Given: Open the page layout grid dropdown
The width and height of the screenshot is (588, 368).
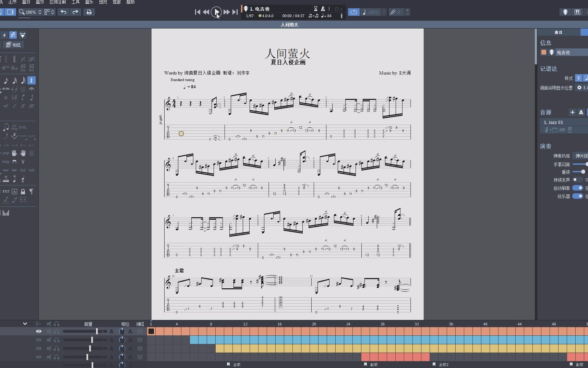Looking at the screenshot, I should pos(49,12).
